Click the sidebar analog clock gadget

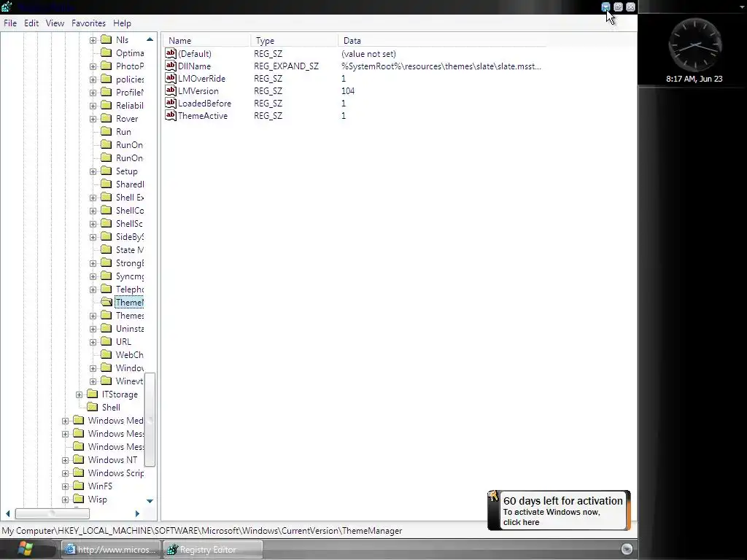coord(695,45)
